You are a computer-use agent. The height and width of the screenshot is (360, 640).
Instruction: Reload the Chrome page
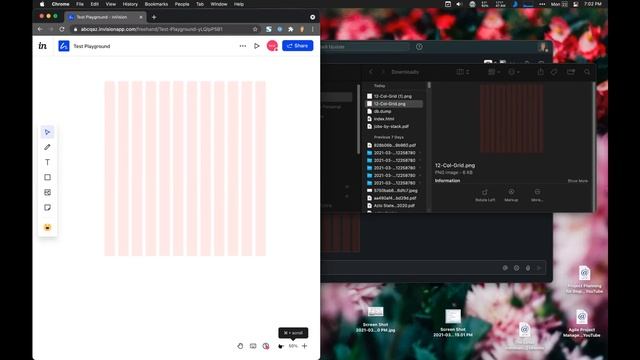[x=62, y=29]
